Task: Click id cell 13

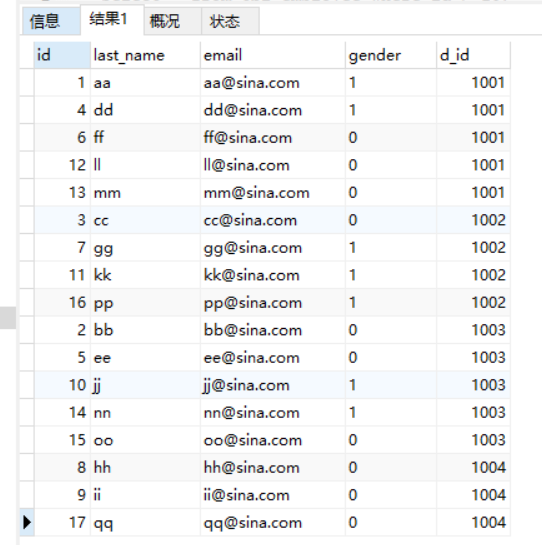Action: (x=62, y=193)
